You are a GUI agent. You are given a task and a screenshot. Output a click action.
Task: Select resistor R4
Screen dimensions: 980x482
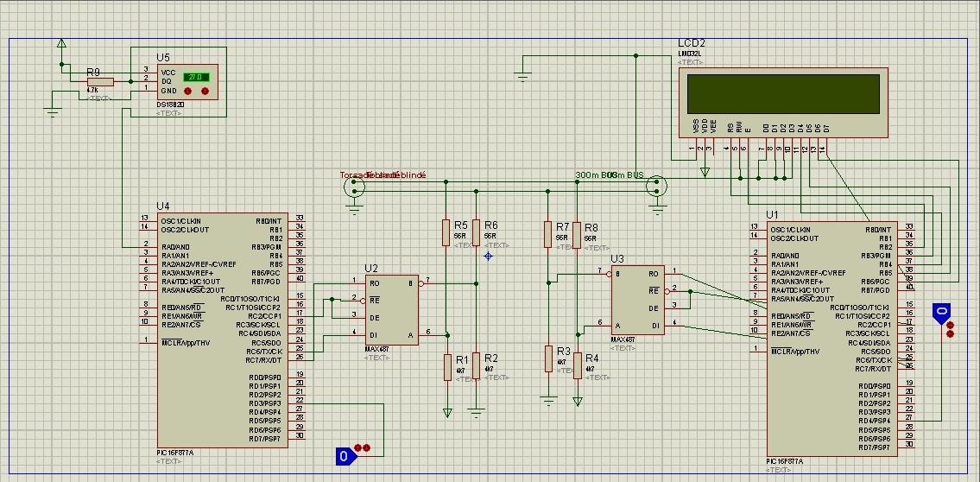pos(578,365)
